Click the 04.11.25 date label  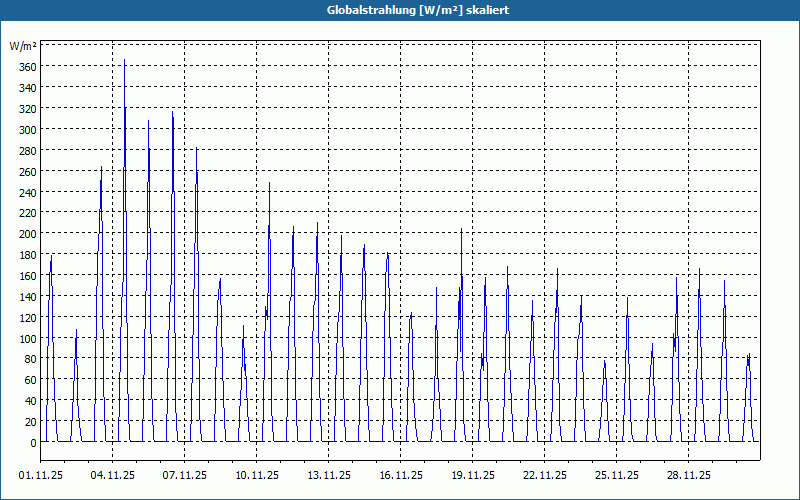pos(113,476)
